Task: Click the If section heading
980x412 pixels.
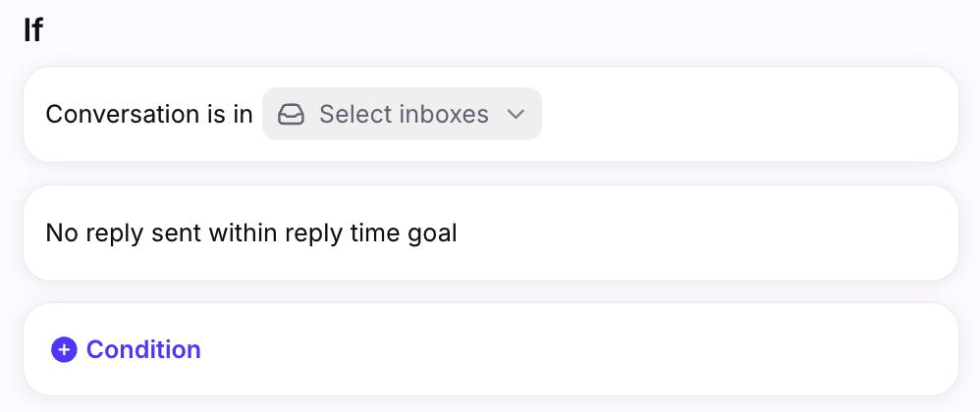Action: point(33,30)
